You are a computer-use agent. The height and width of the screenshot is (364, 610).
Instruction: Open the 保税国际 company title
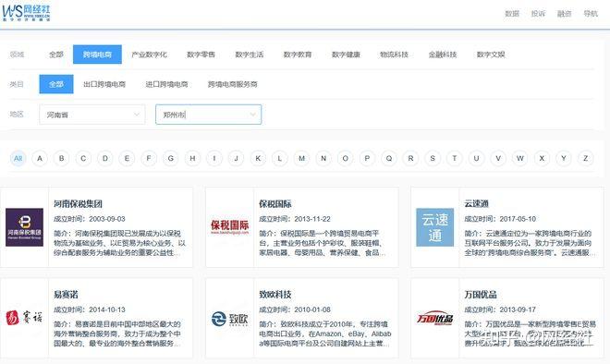pyautogui.click(x=275, y=204)
